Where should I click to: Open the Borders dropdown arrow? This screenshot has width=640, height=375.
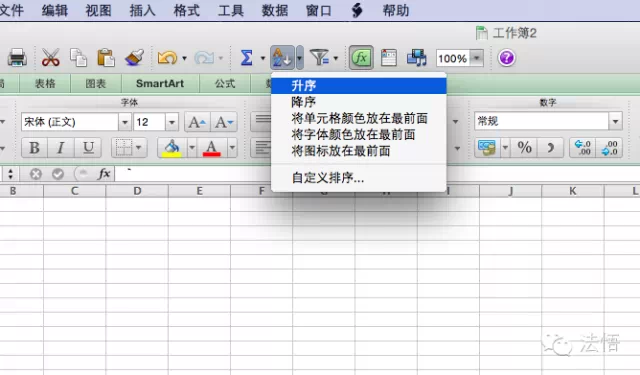tap(139, 148)
